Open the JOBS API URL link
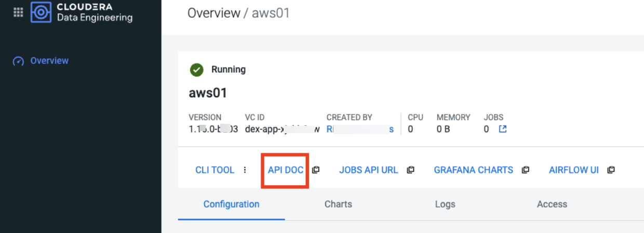Screen dimensions: 644x233 368,170
